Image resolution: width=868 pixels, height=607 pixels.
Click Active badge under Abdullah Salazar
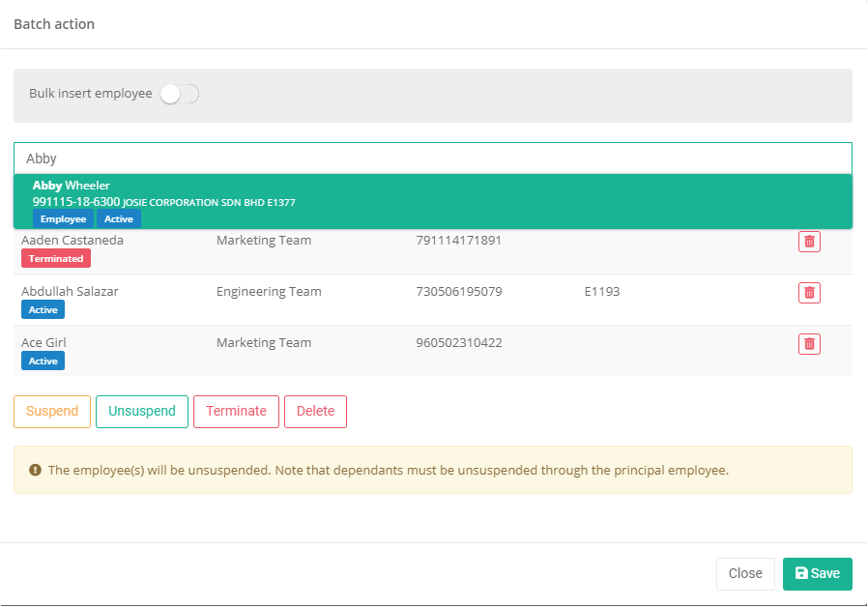point(43,310)
